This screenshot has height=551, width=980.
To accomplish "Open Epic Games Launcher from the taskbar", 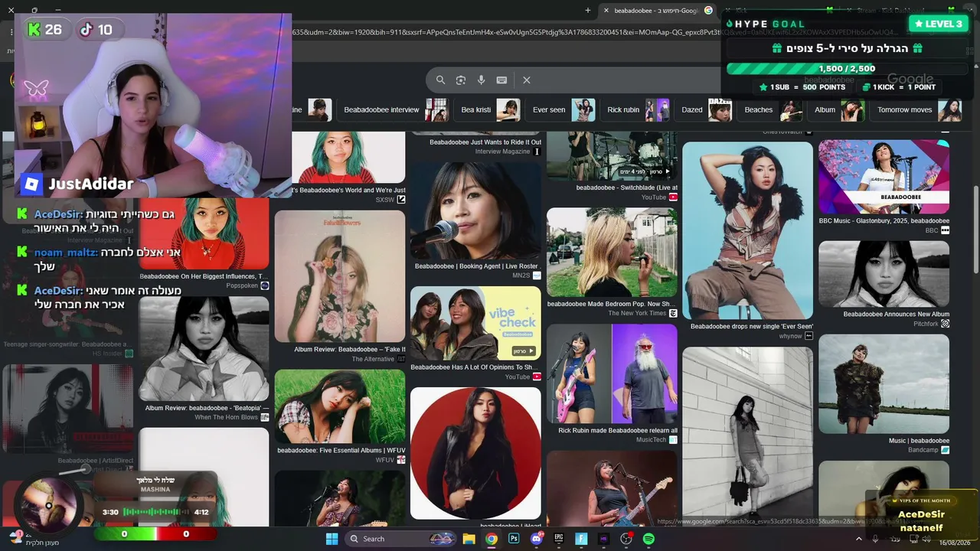I will tap(559, 539).
